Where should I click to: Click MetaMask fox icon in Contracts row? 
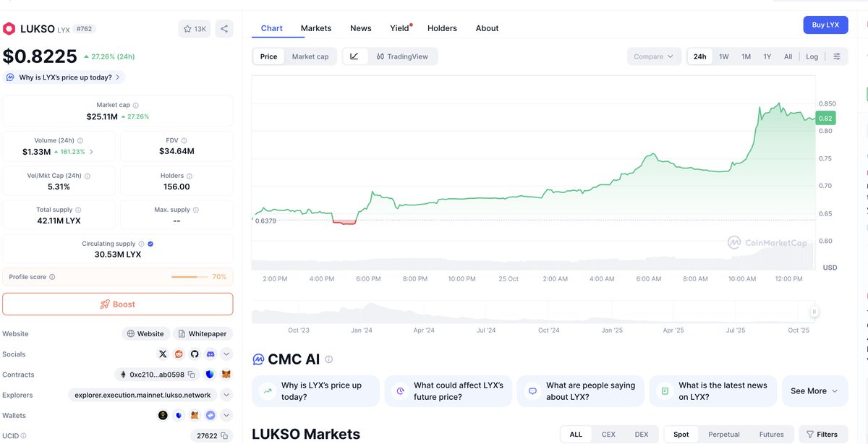[226, 375]
